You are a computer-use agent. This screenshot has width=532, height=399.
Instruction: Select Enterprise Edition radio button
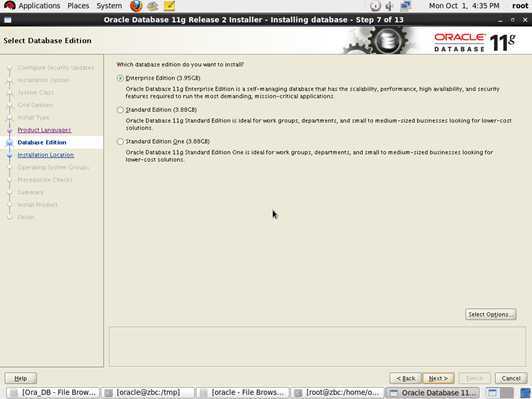click(120, 78)
